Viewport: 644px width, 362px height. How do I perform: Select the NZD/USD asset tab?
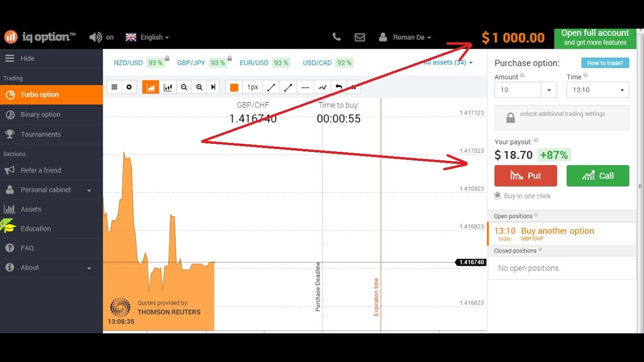pos(139,63)
